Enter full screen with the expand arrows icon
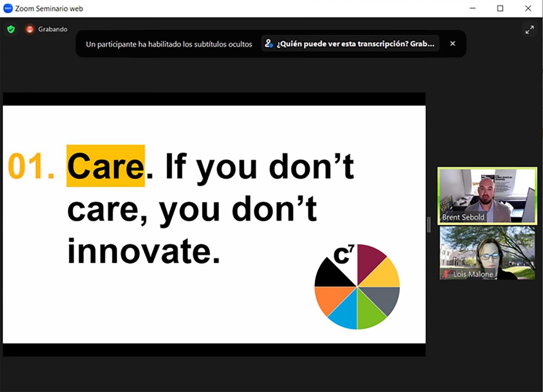Screen dimensions: 543x392 click(x=529, y=30)
